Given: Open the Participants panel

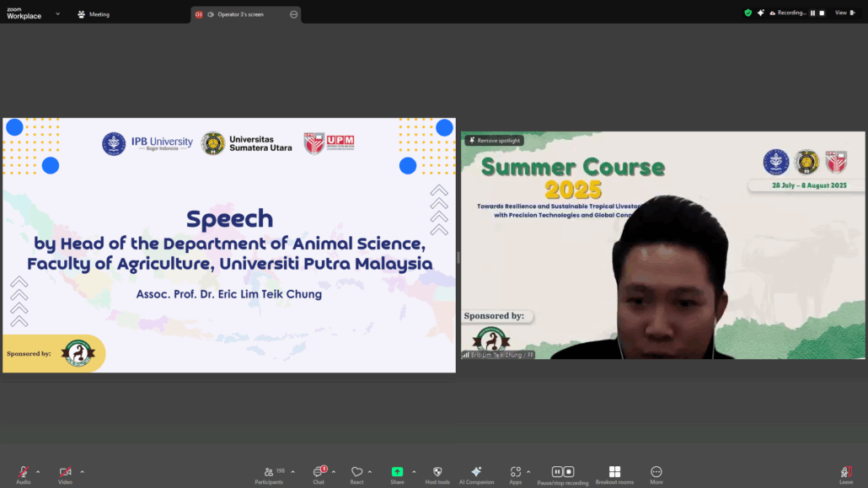Looking at the screenshot, I should [269, 472].
